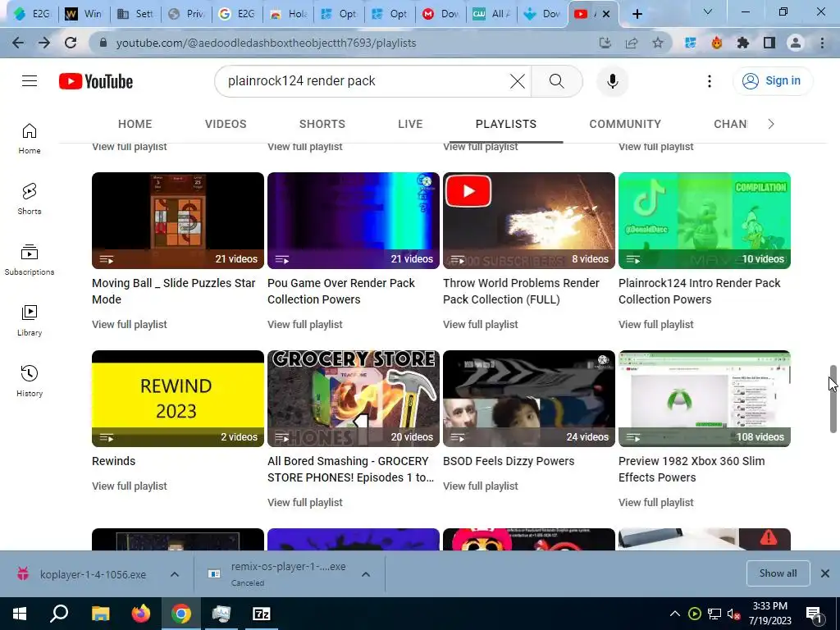Open the YouTube hamburger guide menu

[x=30, y=81]
